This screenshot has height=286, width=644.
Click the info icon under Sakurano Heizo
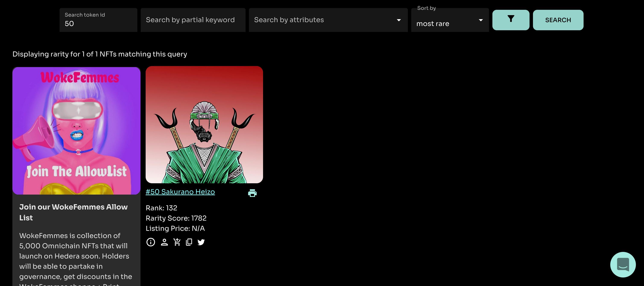pyautogui.click(x=151, y=242)
